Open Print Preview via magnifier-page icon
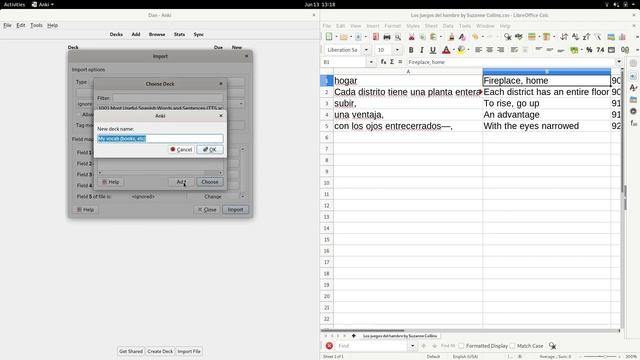The width and height of the screenshot is (640, 360). coord(398,37)
